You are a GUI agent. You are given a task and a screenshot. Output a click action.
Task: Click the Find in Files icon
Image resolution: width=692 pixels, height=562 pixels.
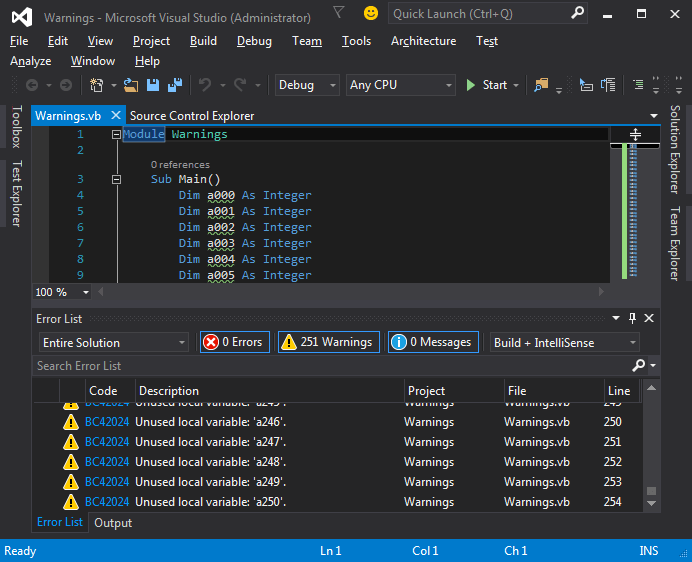(x=541, y=84)
